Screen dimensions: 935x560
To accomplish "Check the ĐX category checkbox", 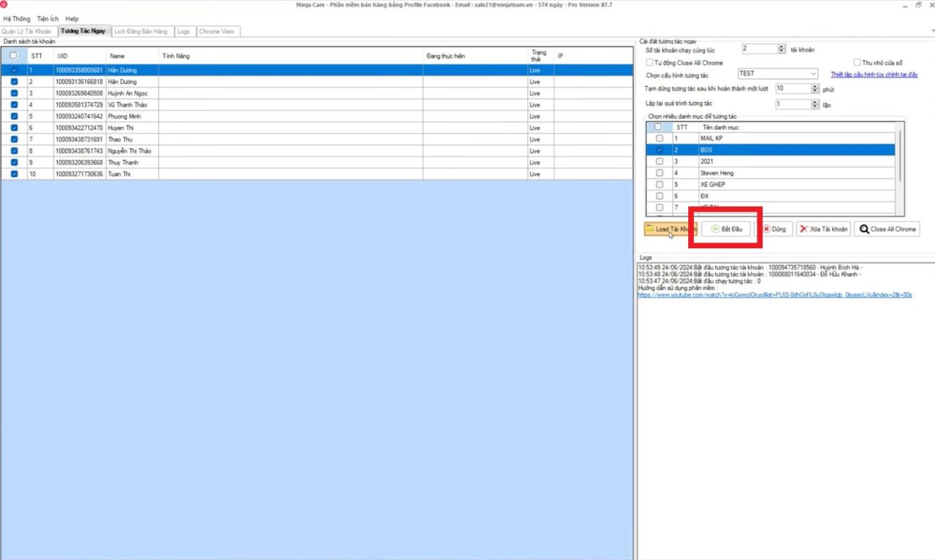I will click(x=660, y=196).
